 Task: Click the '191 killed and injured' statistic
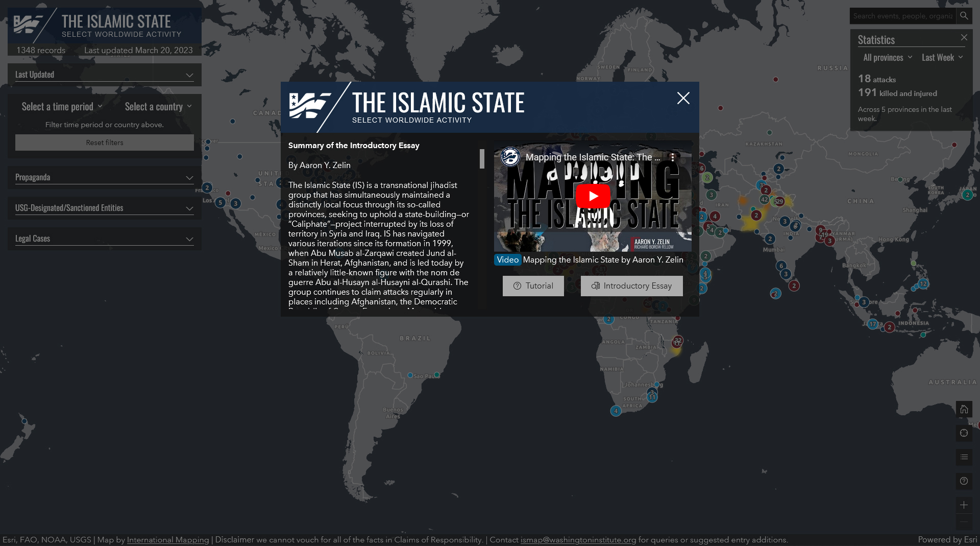(897, 93)
